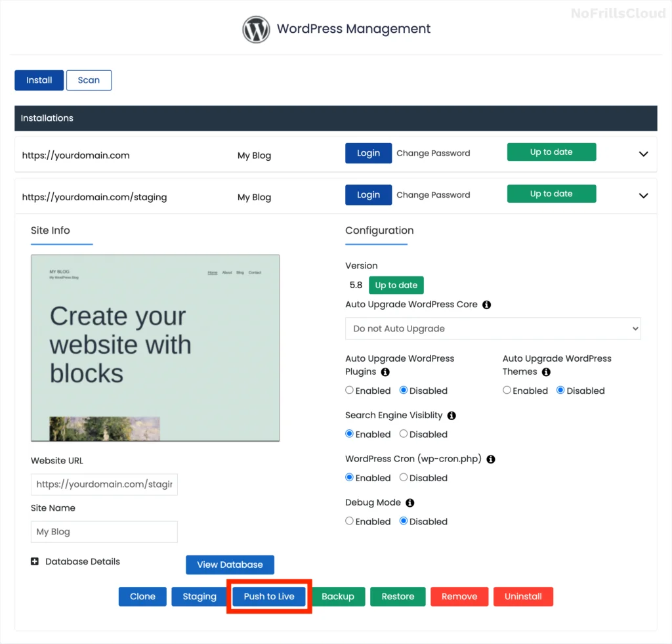Open the Search Engine Visibility info tooltip
672x644 pixels.
coord(451,415)
